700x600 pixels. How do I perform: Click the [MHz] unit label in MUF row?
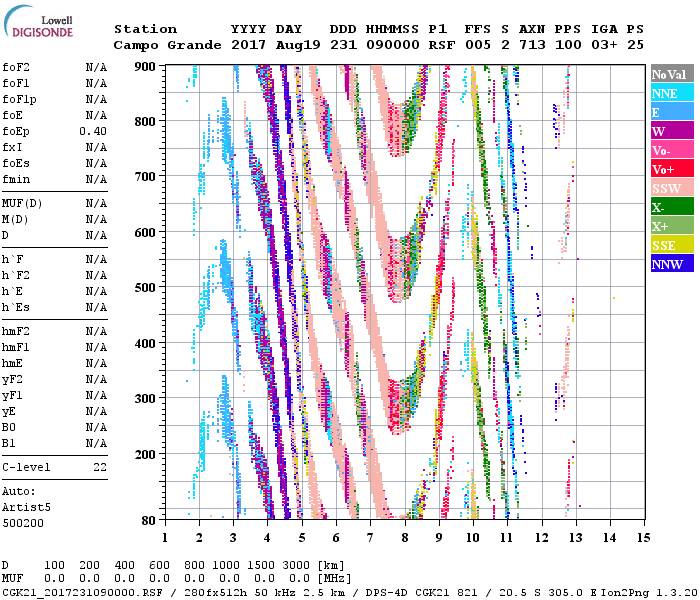pyautogui.click(x=335, y=579)
